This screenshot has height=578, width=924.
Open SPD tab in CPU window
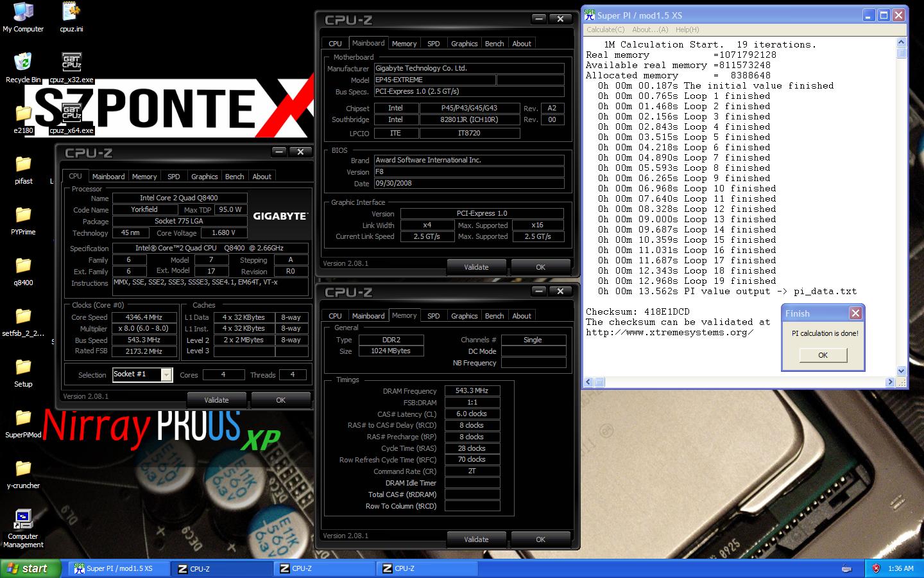(173, 177)
